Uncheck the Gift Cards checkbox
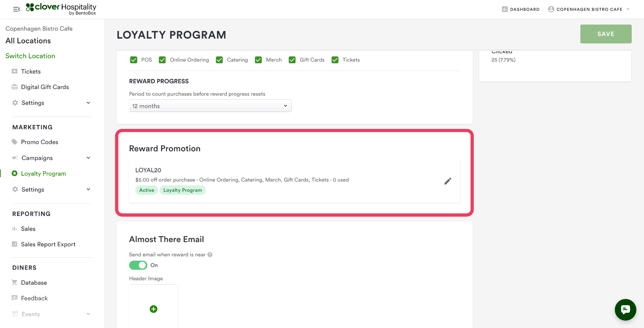 (292, 60)
